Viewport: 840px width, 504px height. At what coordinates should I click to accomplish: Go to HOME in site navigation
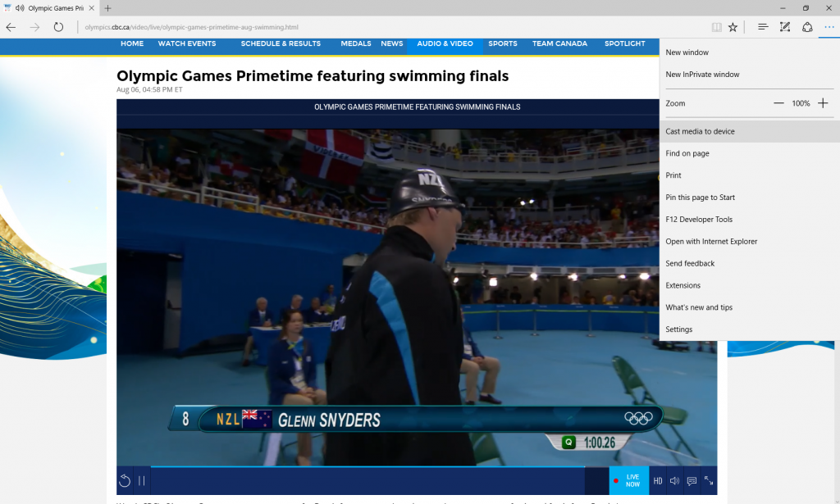tap(132, 44)
